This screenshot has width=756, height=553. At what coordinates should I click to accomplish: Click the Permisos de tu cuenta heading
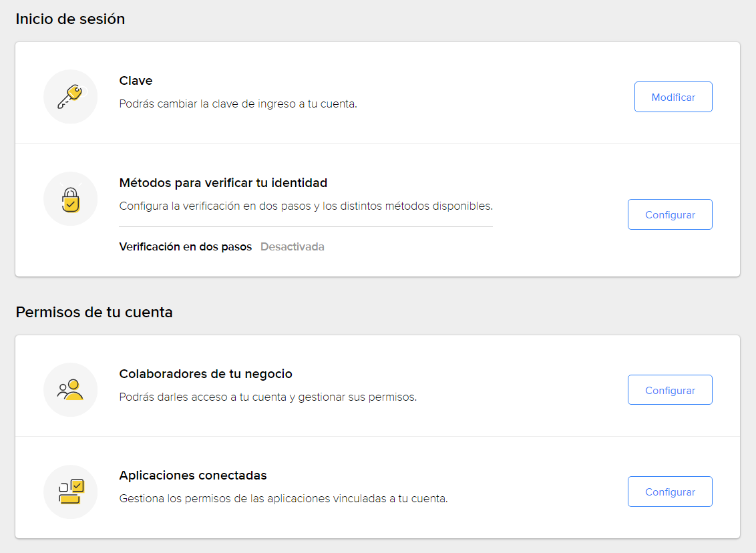tap(93, 312)
